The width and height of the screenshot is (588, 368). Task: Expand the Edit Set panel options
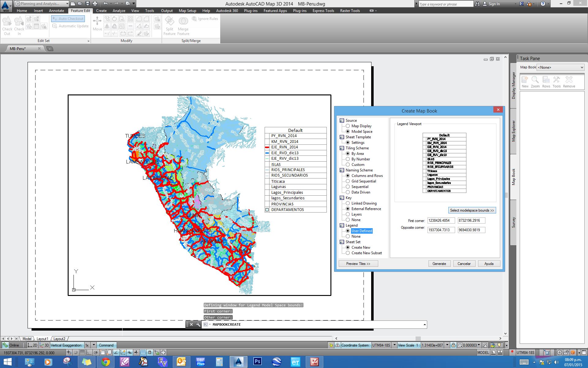point(89,40)
